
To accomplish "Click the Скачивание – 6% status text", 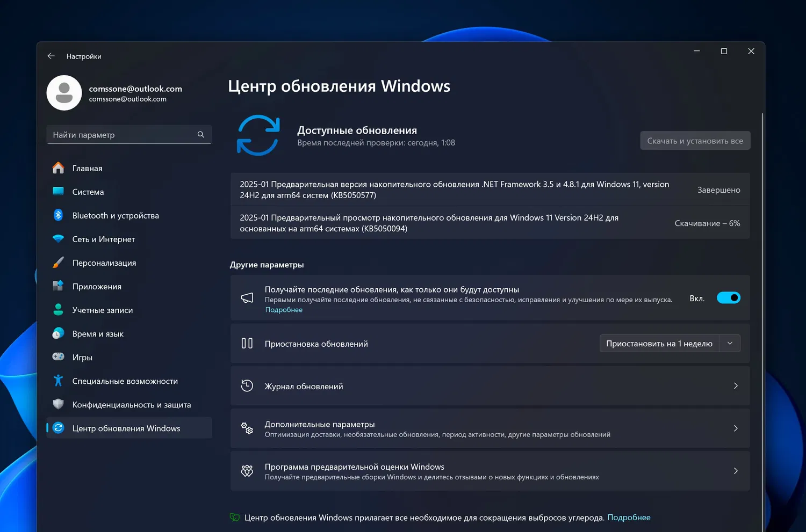I will (x=708, y=223).
